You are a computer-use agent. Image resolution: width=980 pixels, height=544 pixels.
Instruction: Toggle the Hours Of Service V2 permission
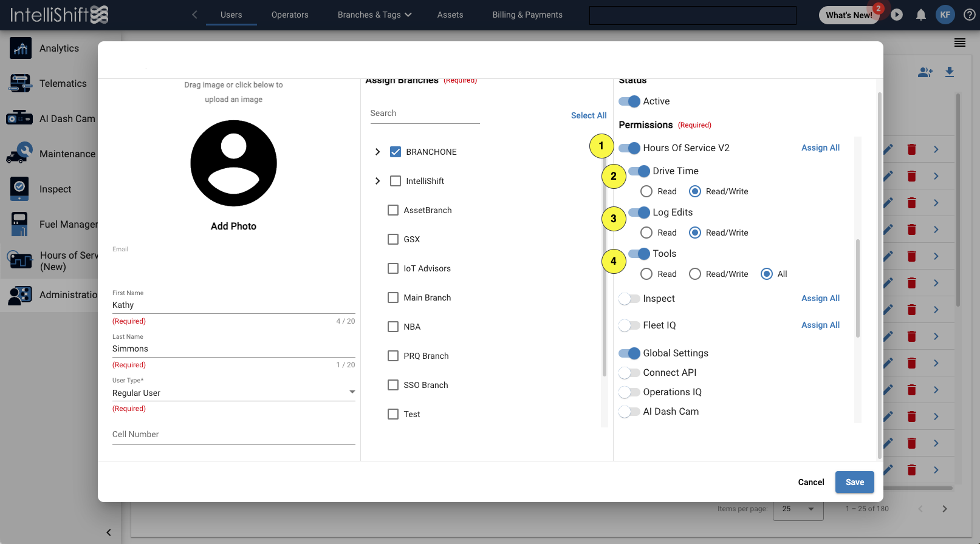[x=629, y=148]
